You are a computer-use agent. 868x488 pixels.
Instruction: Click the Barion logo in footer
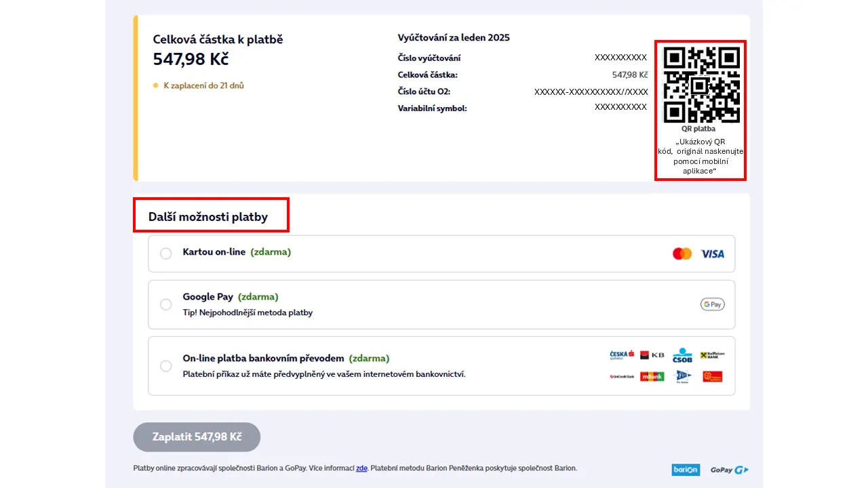tap(685, 470)
